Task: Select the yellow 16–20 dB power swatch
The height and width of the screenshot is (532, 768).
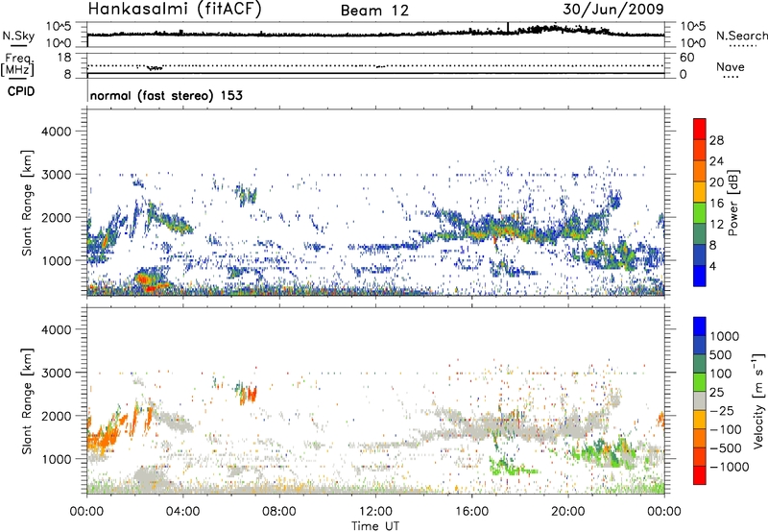Action: (x=700, y=192)
